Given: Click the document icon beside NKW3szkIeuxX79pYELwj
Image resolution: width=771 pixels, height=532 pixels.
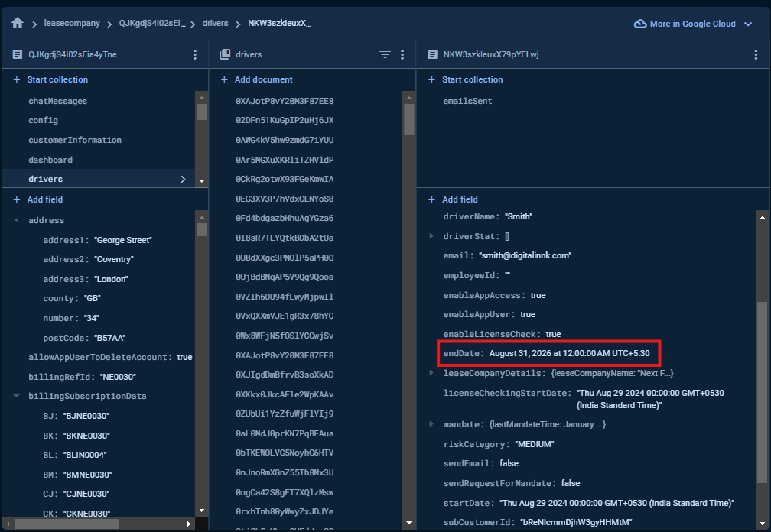Looking at the screenshot, I should click(432, 54).
